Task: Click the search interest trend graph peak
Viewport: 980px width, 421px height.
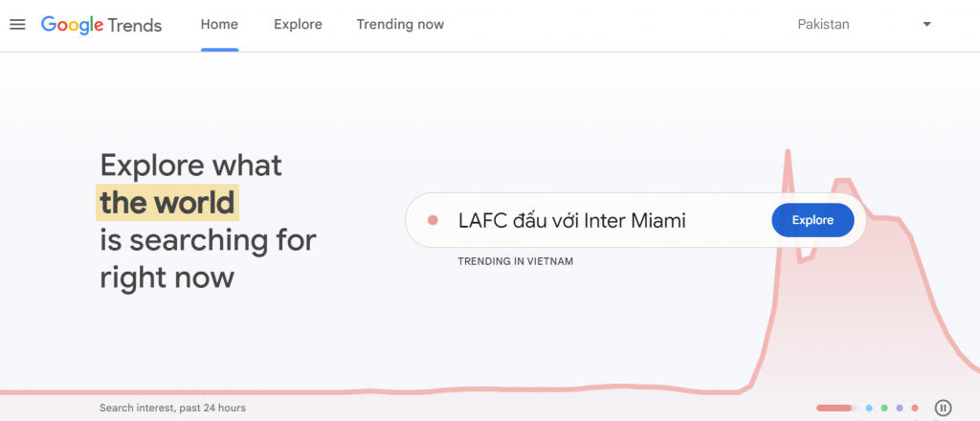Action: tap(788, 153)
